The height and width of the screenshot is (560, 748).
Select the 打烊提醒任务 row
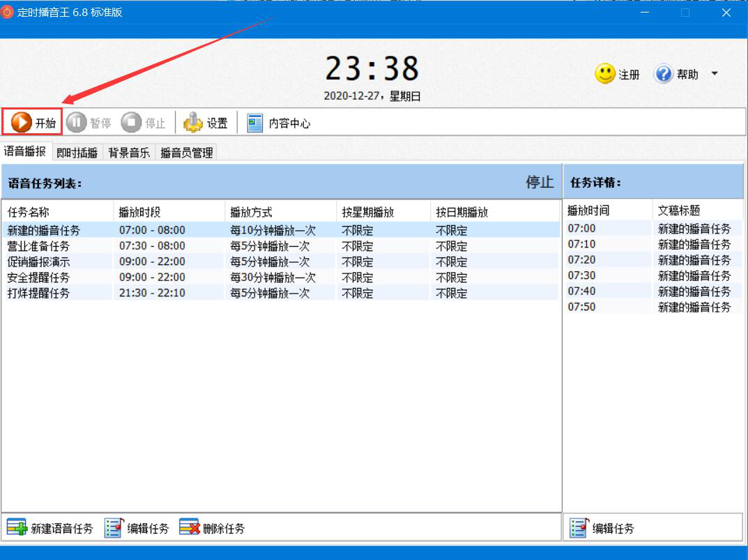(280, 293)
